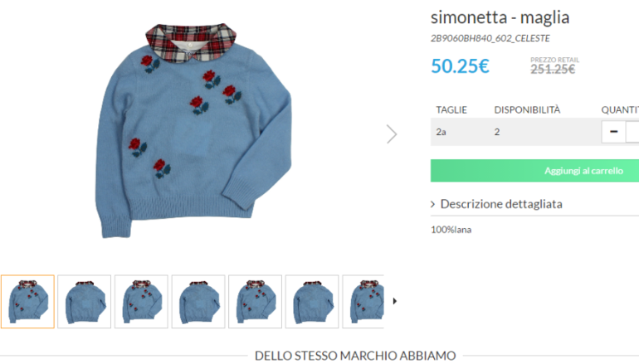Screen dimensions: 639x364
Task: Expand Descrizione dettagliata section
Action: (497, 204)
